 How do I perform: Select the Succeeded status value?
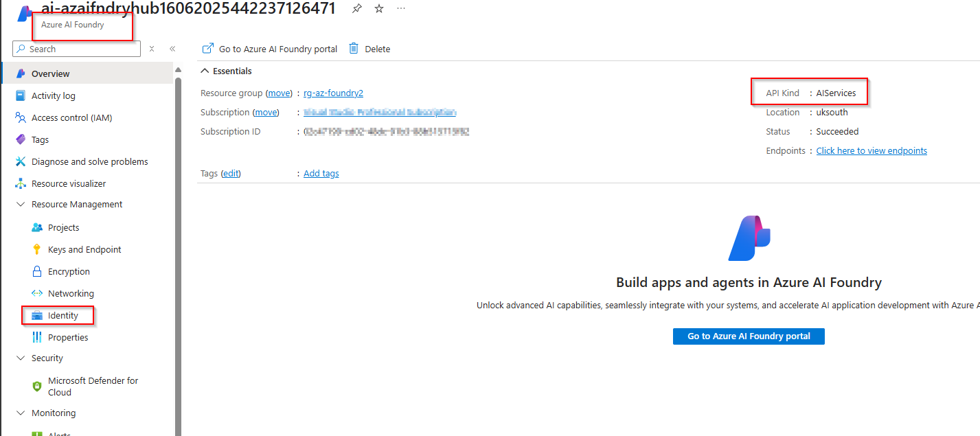tap(837, 131)
